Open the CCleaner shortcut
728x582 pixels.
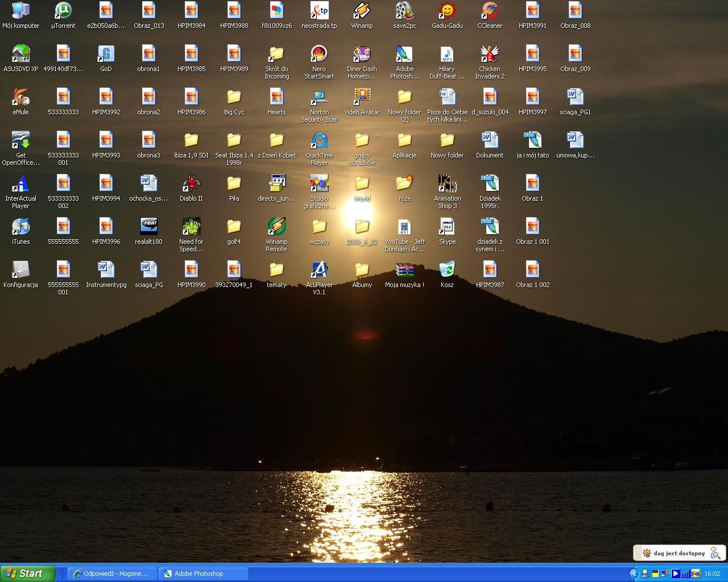[x=490, y=15]
